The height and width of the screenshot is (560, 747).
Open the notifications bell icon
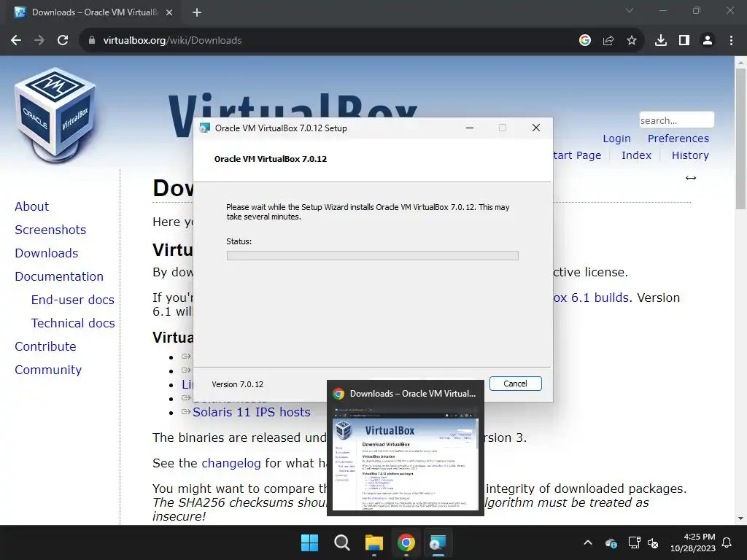[727, 542]
